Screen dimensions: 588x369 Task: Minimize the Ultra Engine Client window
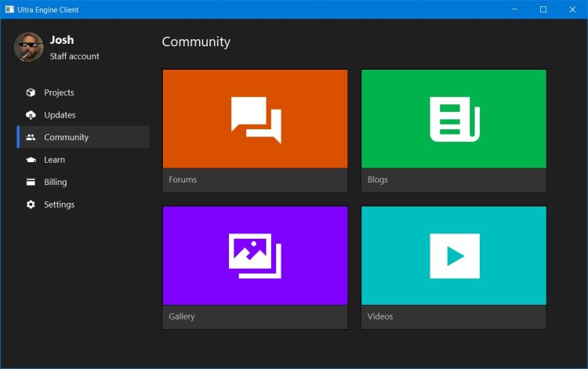(516, 9)
